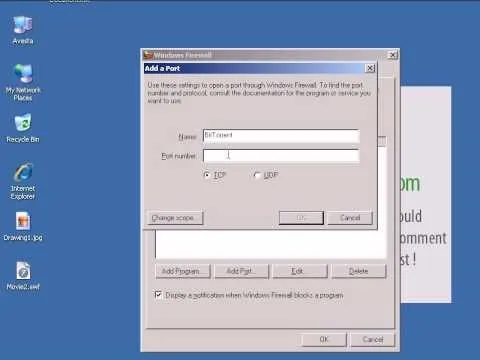Click Cancel in Windows Firewall window
Screen dimensions: 480x360
click(x=373, y=339)
